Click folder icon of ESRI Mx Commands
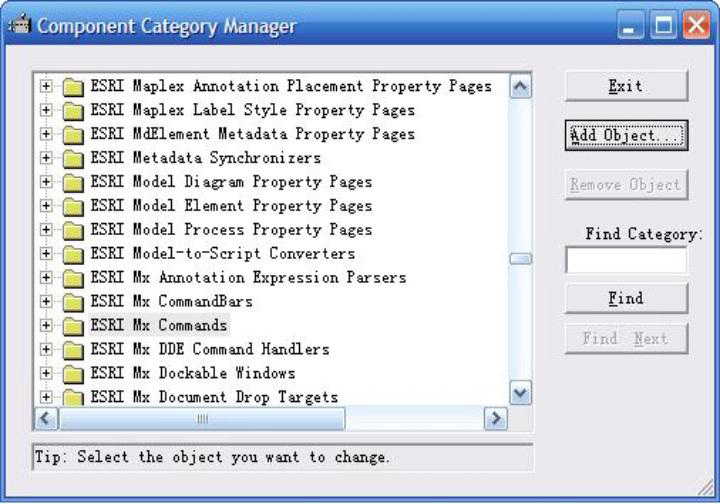720x504 pixels. click(73, 326)
